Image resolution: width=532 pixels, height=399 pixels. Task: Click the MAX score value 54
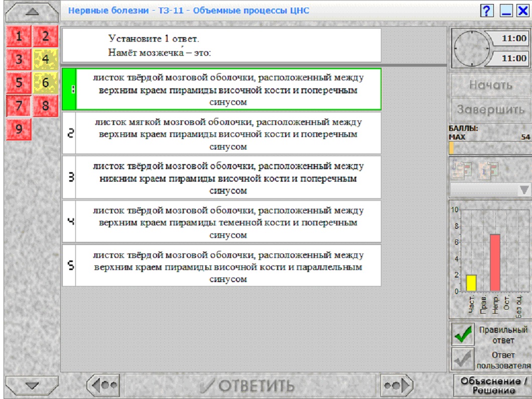point(525,137)
